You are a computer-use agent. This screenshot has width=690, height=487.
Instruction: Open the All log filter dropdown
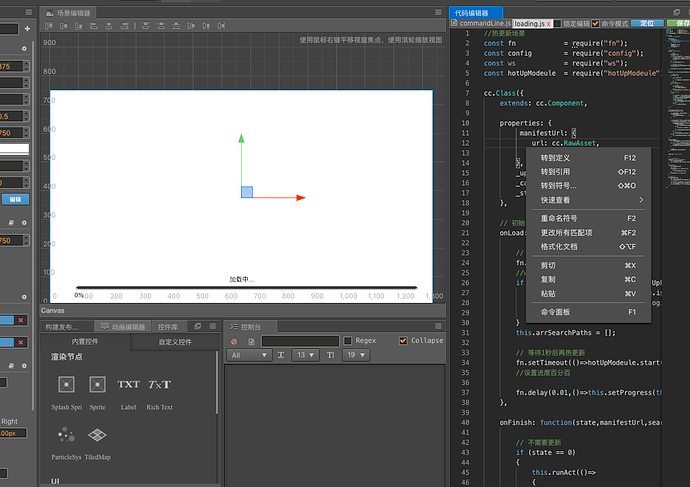(249, 355)
